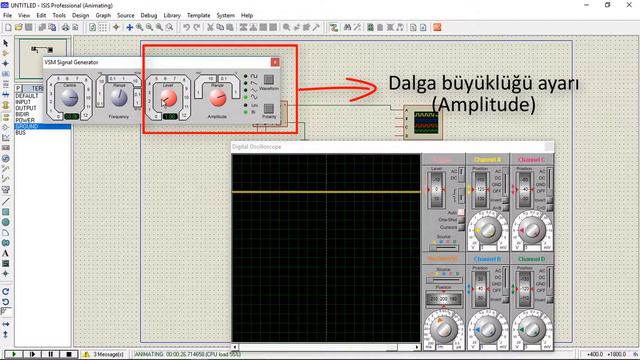The image size is (640, 360).
Task: Select the 2D line graphics tool
Action: click(5, 202)
